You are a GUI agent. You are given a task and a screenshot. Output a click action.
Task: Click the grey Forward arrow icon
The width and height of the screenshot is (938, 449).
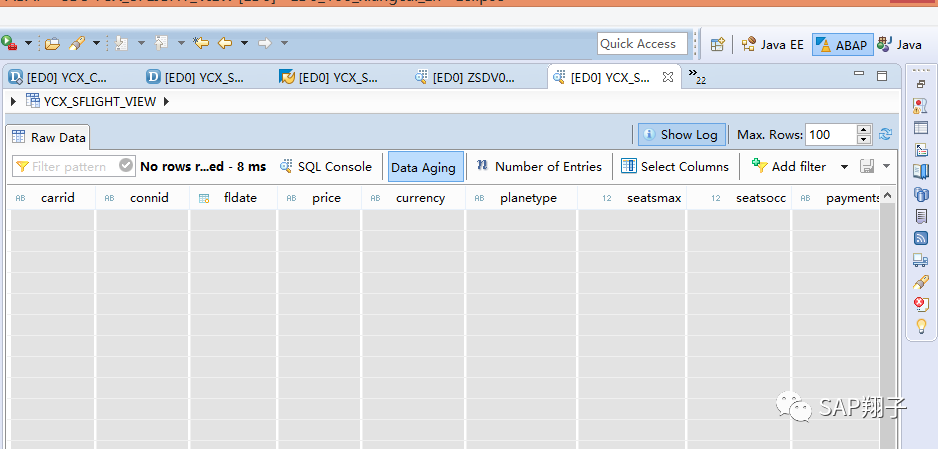[x=264, y=43]
